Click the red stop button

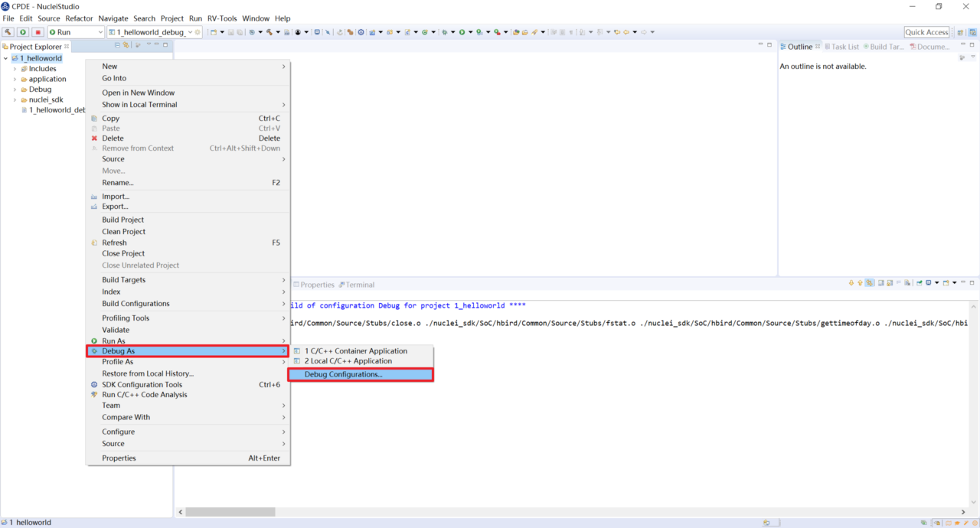(x=37, y=32)
